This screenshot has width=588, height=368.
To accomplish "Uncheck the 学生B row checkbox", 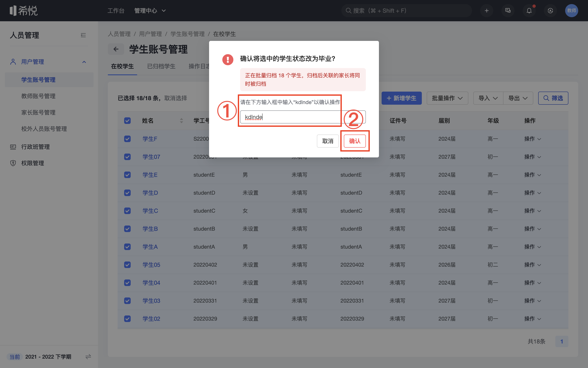I will (127, 229).
